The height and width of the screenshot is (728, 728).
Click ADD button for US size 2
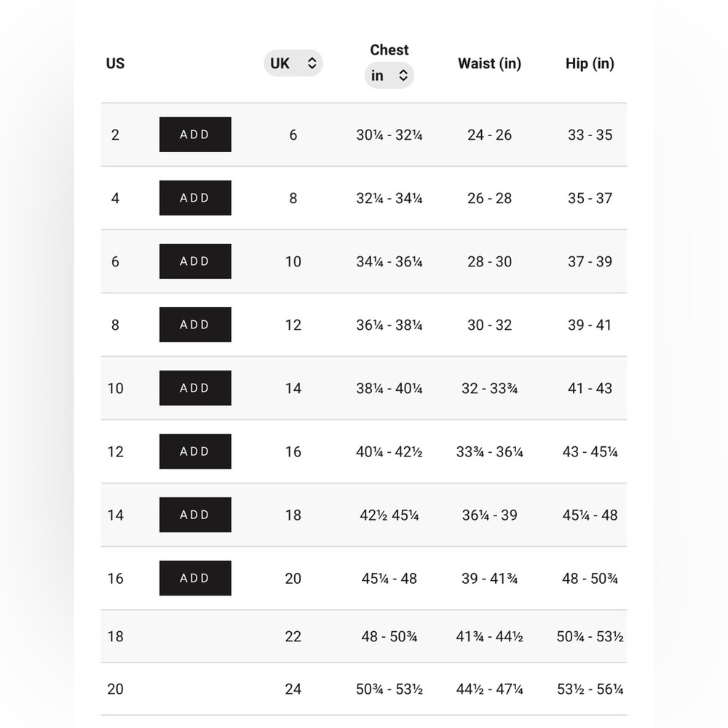(x=195, y=135)
